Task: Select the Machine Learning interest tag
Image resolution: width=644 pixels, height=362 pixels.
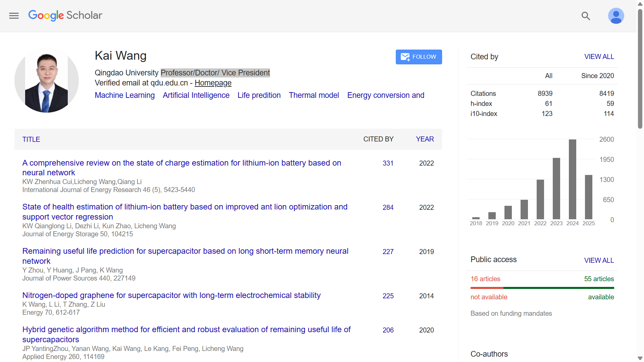Action: click(124, 95)
